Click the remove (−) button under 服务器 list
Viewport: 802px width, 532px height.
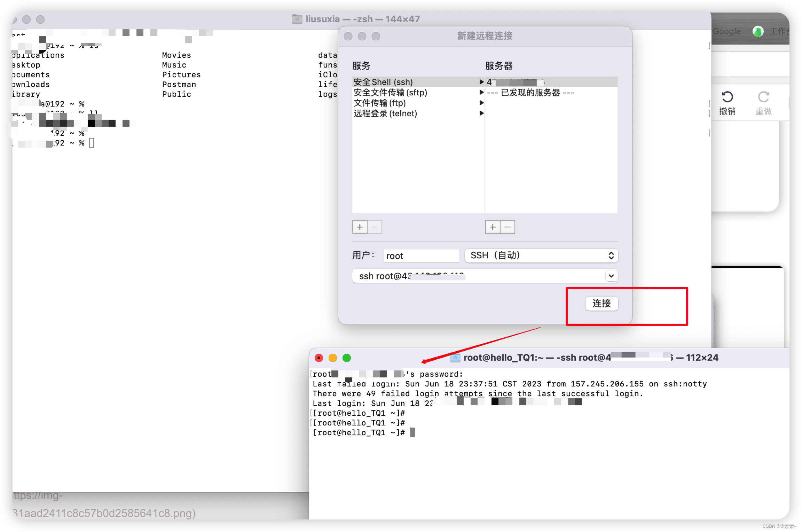click(x=508, y=227)
